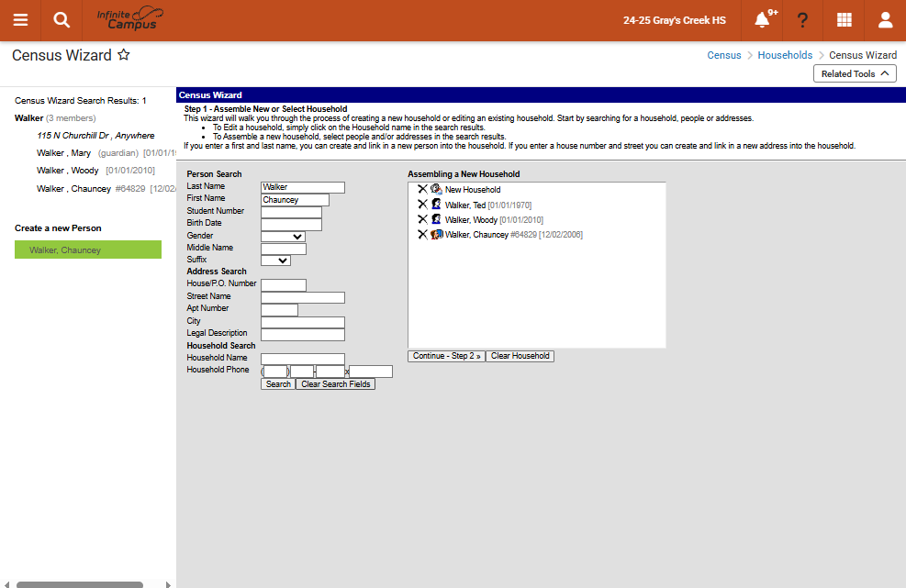Select Walker, Woody in new household list
906x588 pixels.
coord(494,220)
